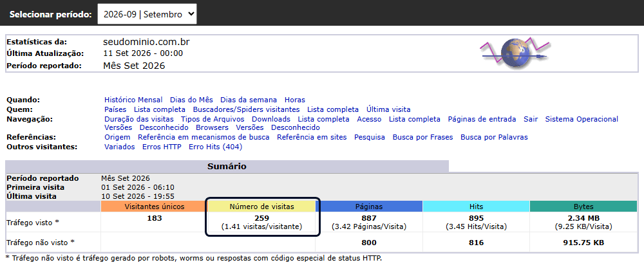View the Horas report
Viewport: 644px width, 267px height.
(x=295, y=100)
